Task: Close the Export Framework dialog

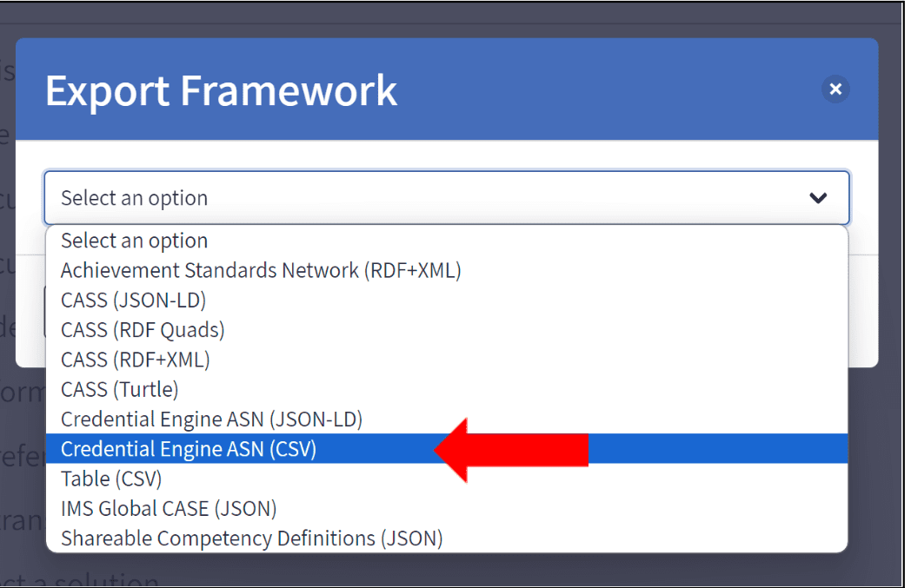Action: pos(835,89)
